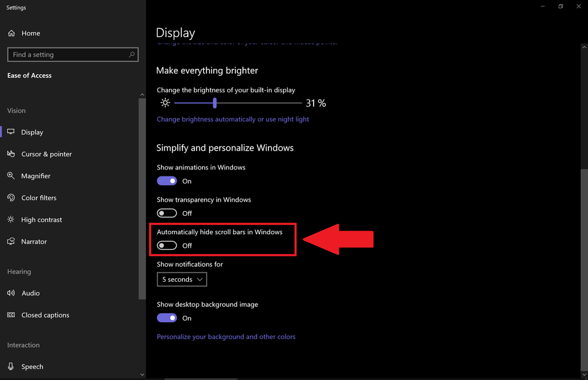Enable Show transparency in Windows toggle
Image resolution: width=588 pixels, height=380 pixels.
pos(167,213)
